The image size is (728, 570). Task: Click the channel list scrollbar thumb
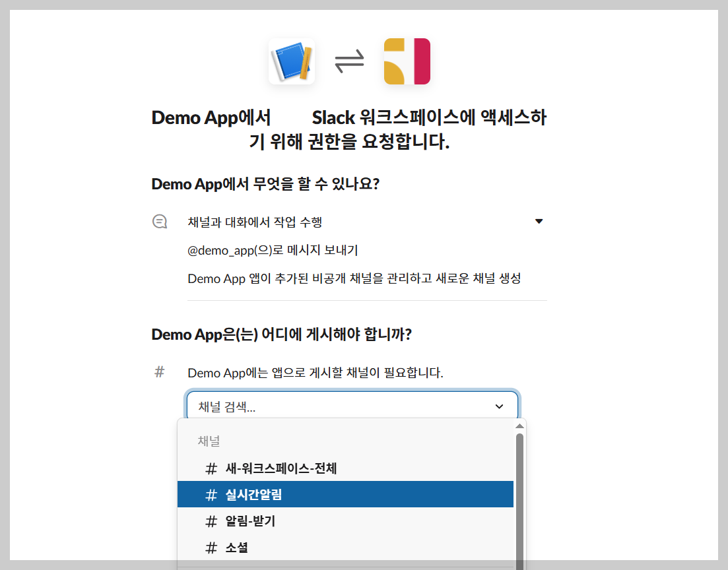(x=520, y=501)
